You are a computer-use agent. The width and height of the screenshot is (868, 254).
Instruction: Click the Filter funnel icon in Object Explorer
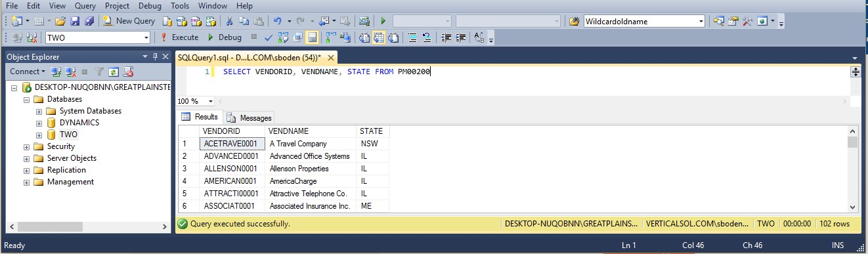[x=100, y=71]
